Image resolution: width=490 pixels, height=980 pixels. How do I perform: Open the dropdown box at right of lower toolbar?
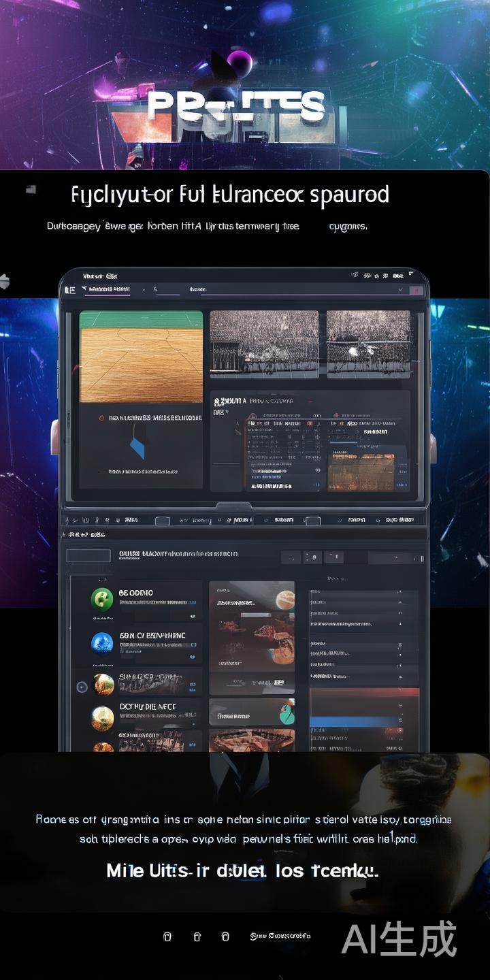[395, 557]
